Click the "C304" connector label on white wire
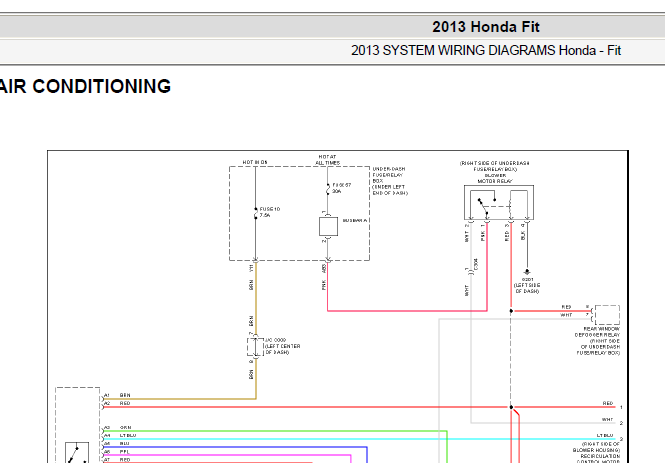This screenshot has height=463, width=665. (x=476, y=264)
